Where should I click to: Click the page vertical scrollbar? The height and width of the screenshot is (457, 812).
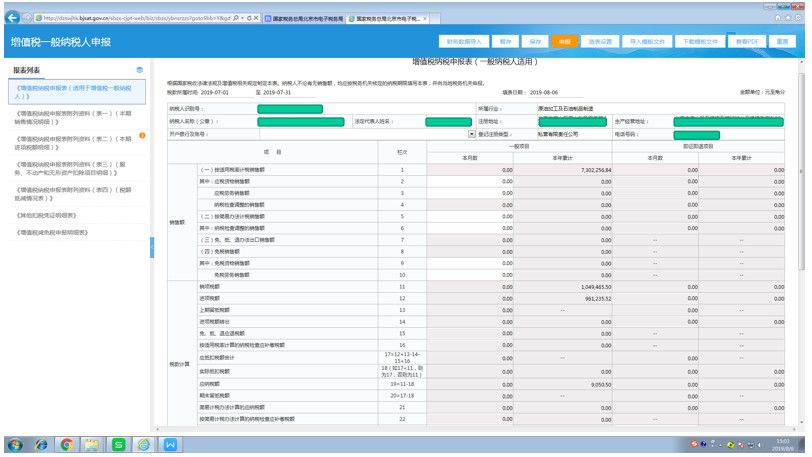[802, 171]
